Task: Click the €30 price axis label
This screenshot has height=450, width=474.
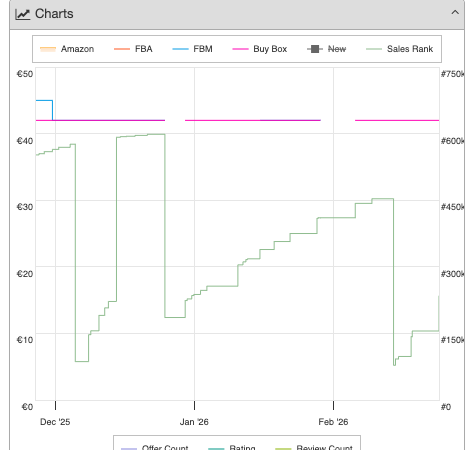Action: (x=25, y=207)
